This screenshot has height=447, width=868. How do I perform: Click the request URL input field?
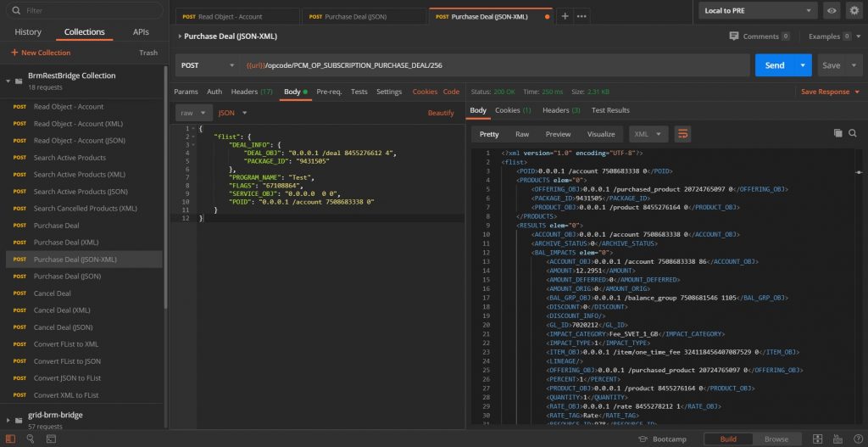point(495,65)
